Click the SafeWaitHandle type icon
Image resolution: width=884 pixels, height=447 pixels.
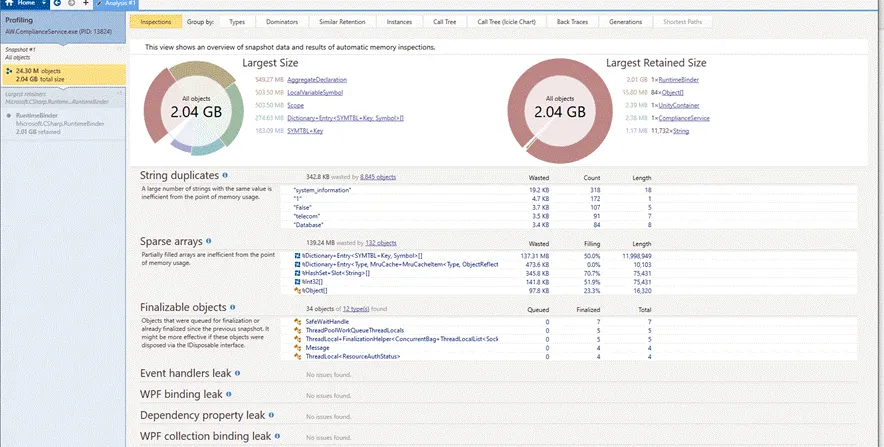[298, 321]
